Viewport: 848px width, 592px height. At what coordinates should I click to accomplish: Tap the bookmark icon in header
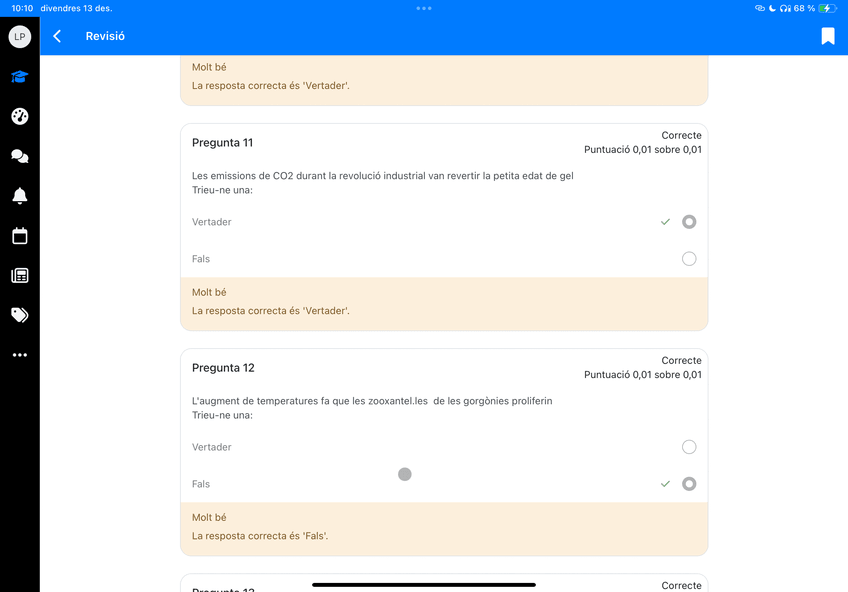(828, 36)
